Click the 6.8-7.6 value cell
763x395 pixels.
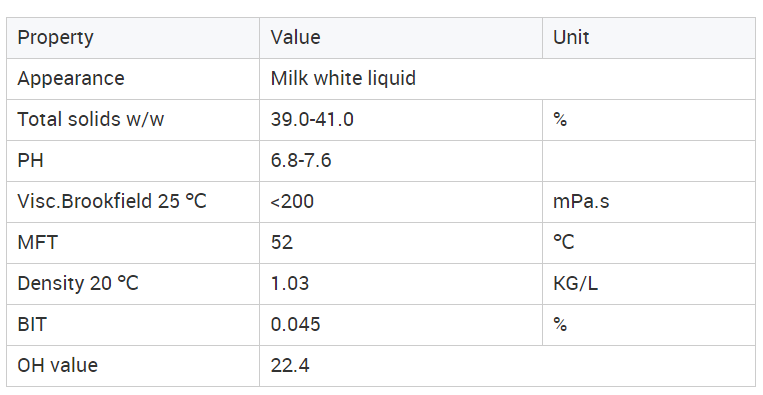401,161
